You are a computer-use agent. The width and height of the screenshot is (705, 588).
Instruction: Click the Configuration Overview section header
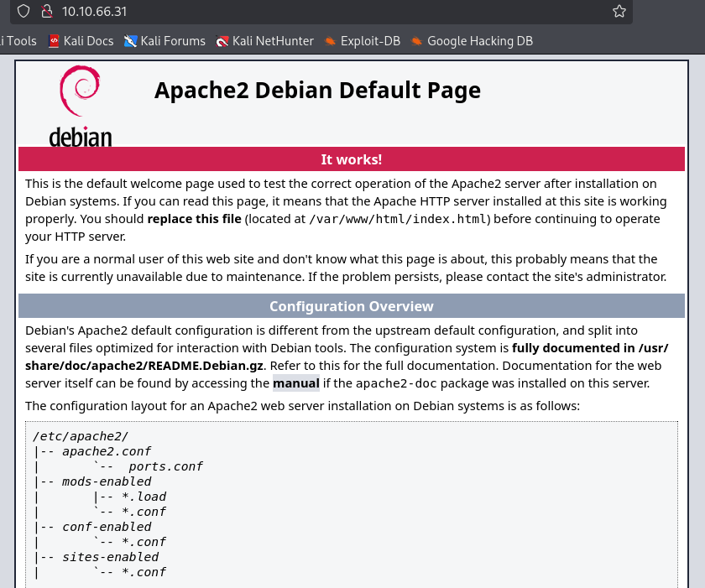tap(351, 306)
